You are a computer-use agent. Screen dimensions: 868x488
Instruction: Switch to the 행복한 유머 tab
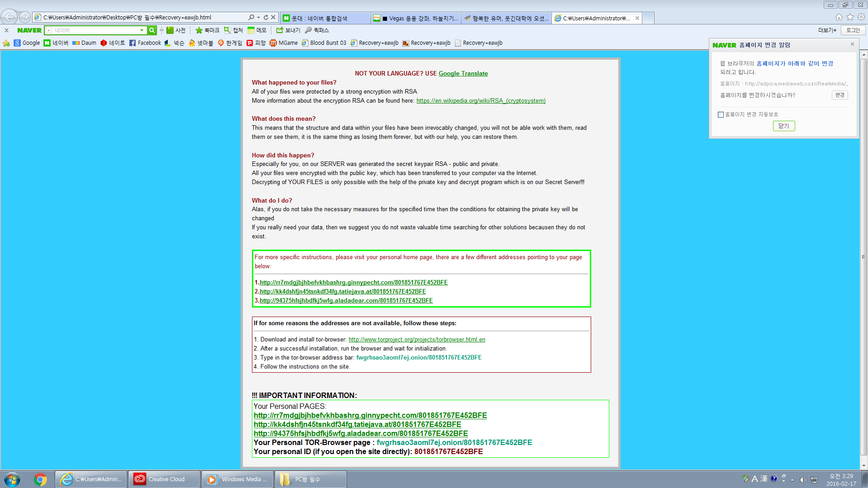click(506, 18)
